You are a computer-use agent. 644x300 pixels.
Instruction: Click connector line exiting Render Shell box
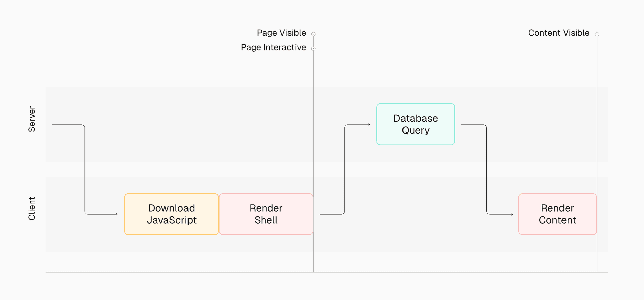[x=330, y=214]
